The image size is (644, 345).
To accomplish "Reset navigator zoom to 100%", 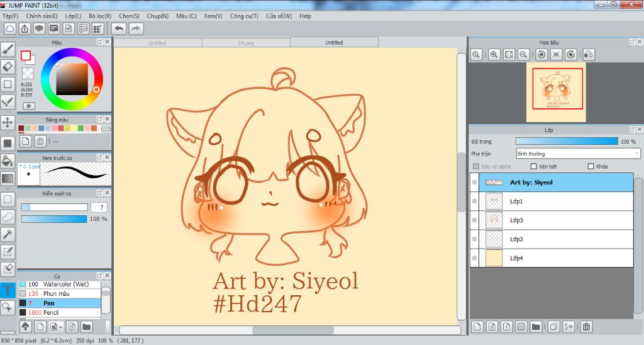I will 476,54.
